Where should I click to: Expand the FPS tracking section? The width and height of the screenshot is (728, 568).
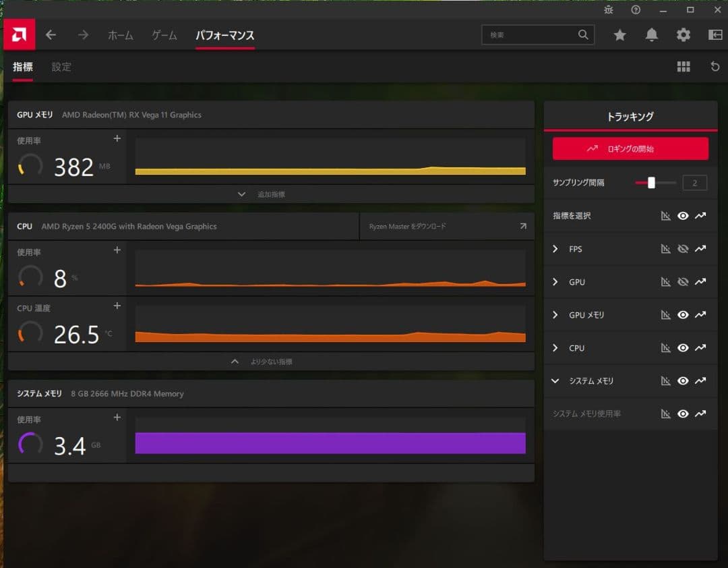[555, 248]
